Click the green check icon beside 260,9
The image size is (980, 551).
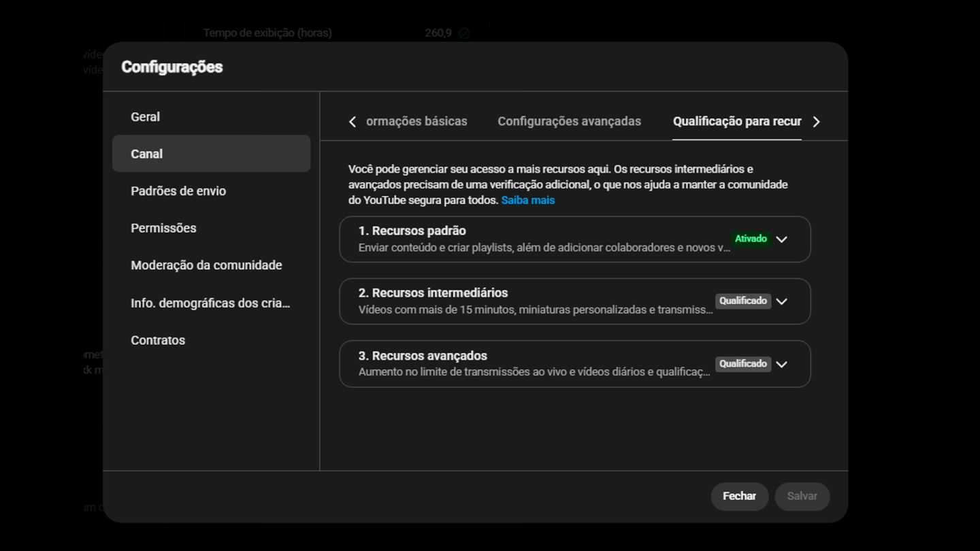click(464, 33)
